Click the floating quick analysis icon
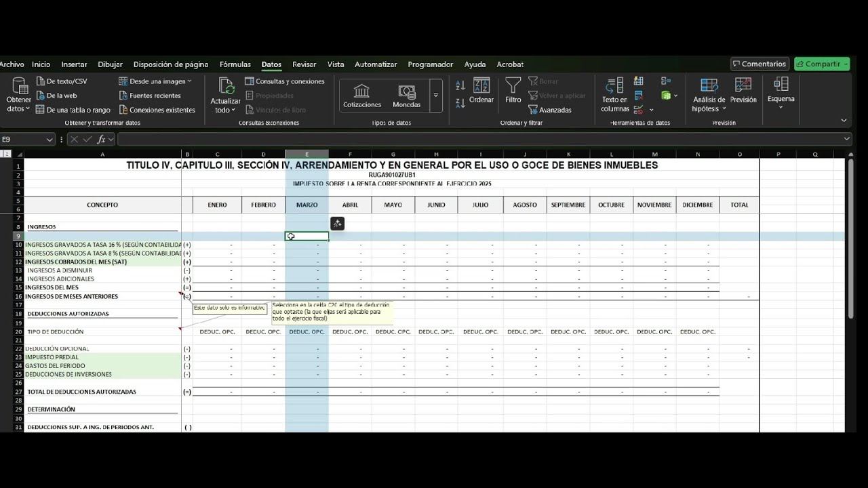 (337, 224)
